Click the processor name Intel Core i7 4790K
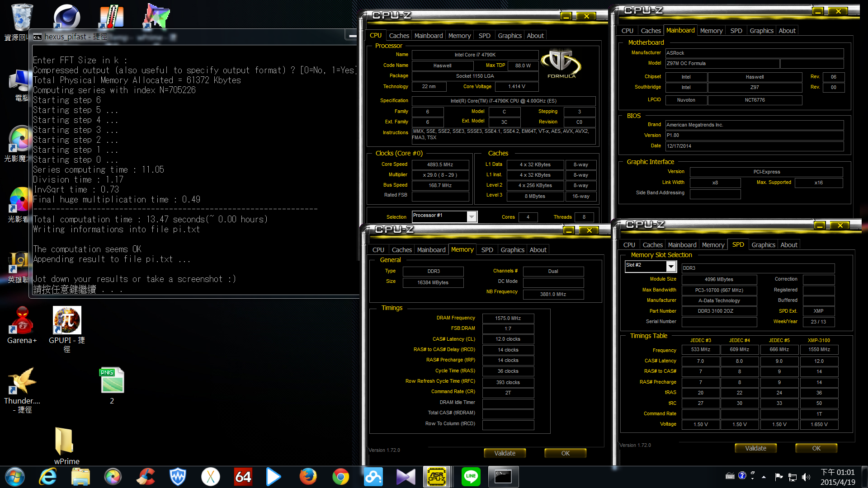Screen dimensions: 868x488 (x=475, y=55)
